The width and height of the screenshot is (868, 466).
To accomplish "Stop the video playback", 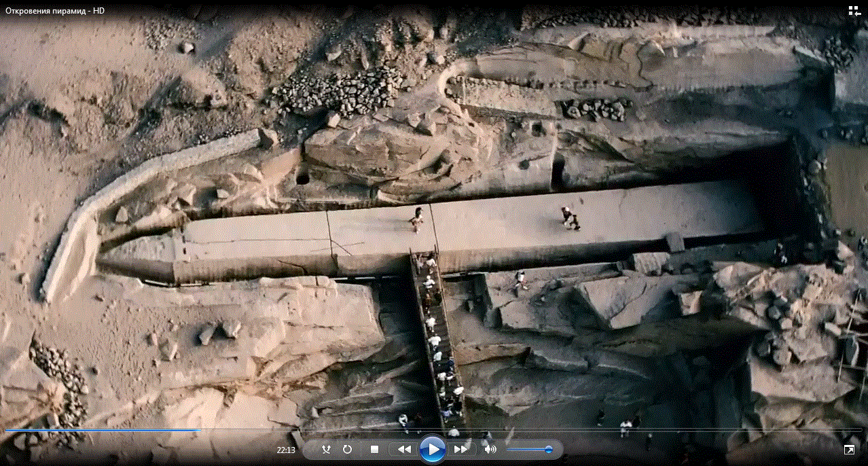I will tap(374, 449).
